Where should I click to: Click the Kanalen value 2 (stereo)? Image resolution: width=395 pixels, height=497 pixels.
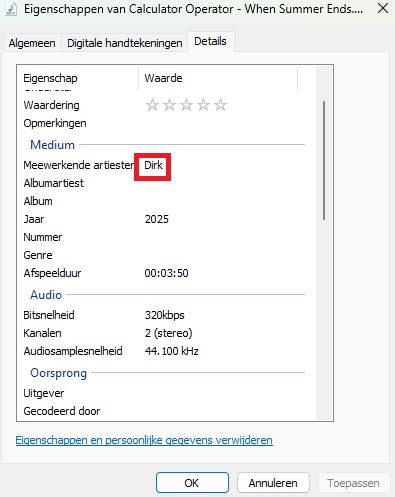(x=169, y=333)
